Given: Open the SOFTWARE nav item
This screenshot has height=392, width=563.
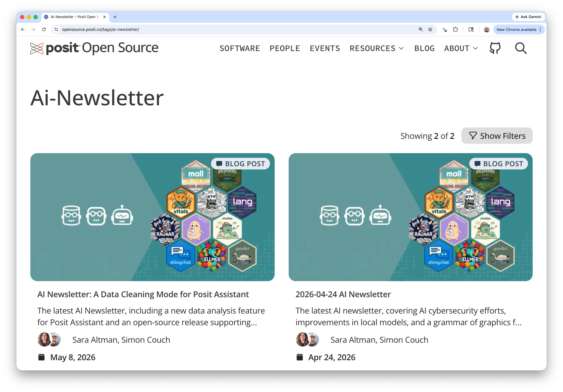Looking at the screenshot, I should [240, 48].
